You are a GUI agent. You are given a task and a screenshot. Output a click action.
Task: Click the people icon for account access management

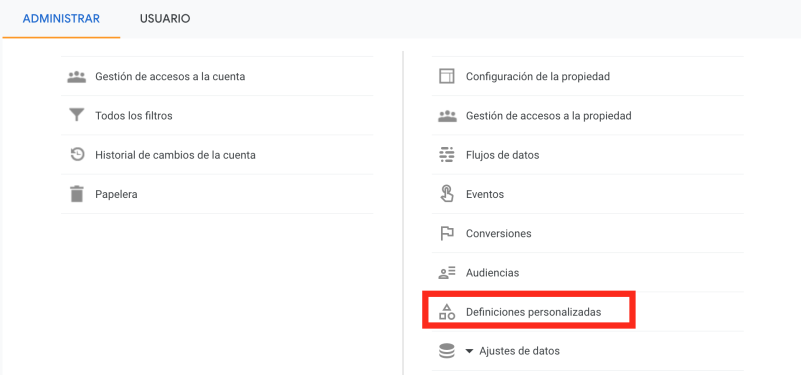click(77, 77)
